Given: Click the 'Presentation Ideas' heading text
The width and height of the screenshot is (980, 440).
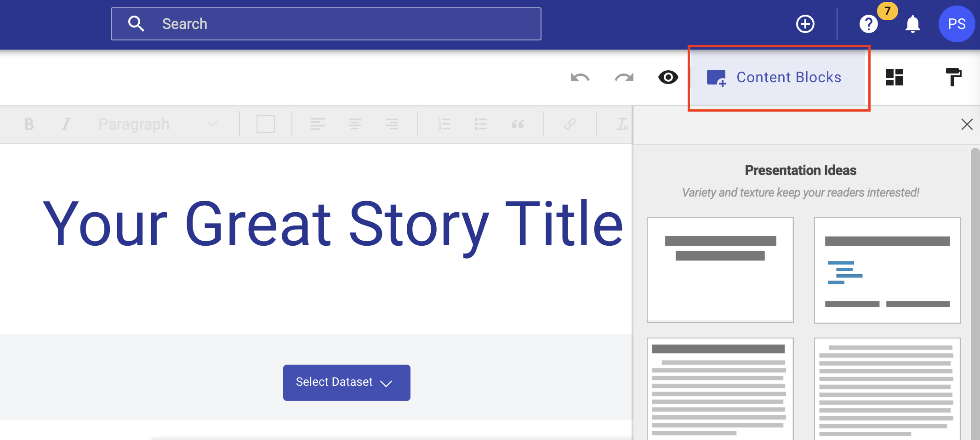Looking at the screenshot, I should pos(800,170).
